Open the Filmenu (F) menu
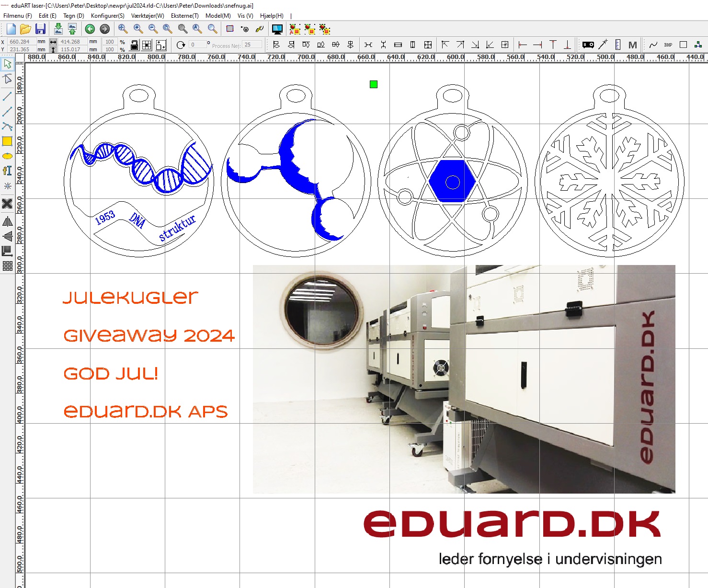The height and width of the screenshot is (588, 708). point(18,16)
